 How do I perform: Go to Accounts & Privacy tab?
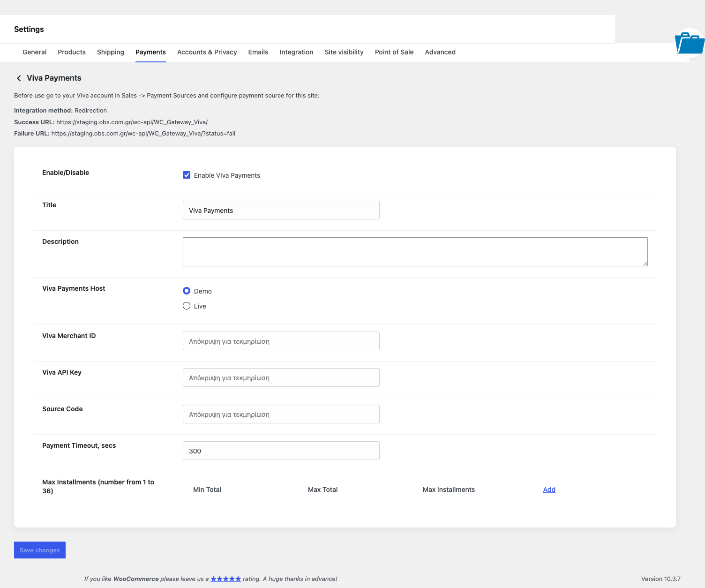click(207, 52)
